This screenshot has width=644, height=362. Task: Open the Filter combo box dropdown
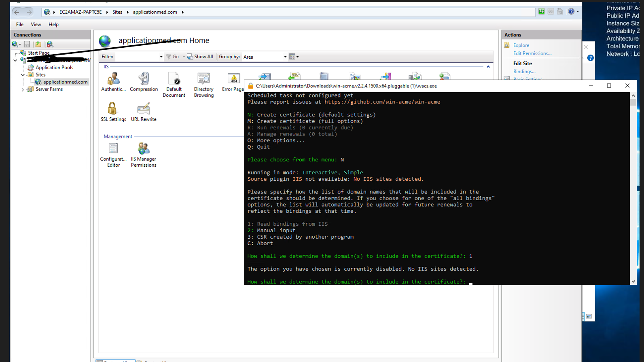tap(161, 57)
